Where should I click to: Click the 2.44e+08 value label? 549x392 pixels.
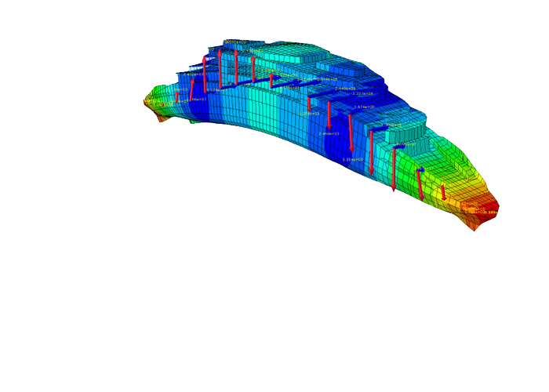point(345,89)
